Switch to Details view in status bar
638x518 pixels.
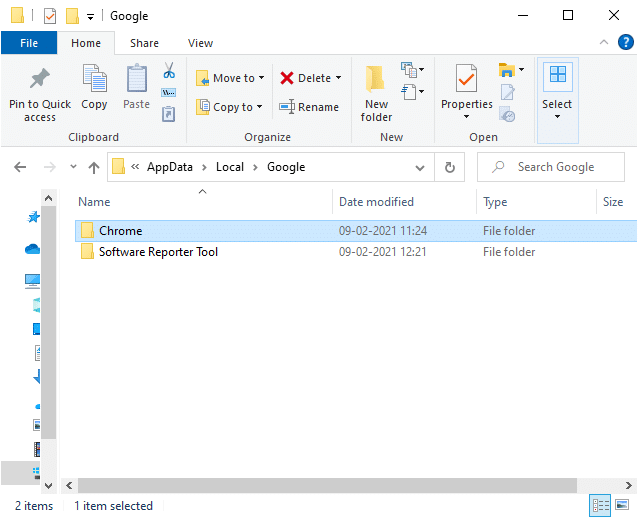point(600,505)
